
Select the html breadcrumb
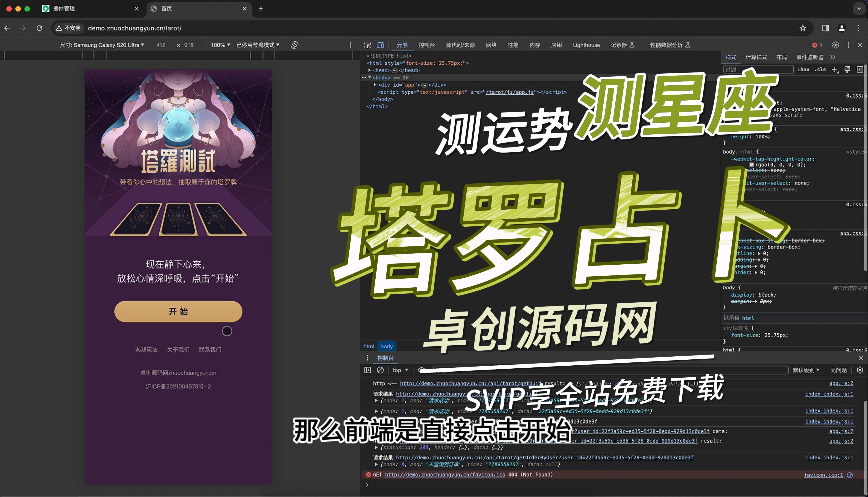[368, 346]
